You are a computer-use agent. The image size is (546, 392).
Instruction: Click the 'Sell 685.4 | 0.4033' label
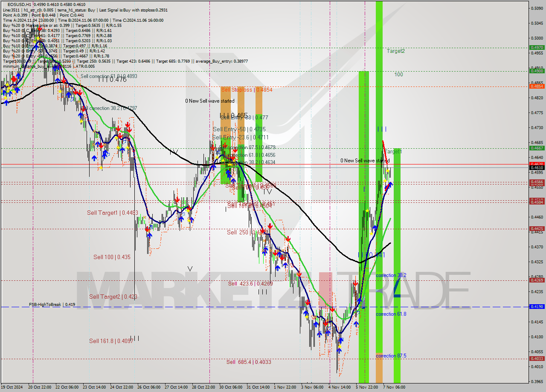[249, 362]
